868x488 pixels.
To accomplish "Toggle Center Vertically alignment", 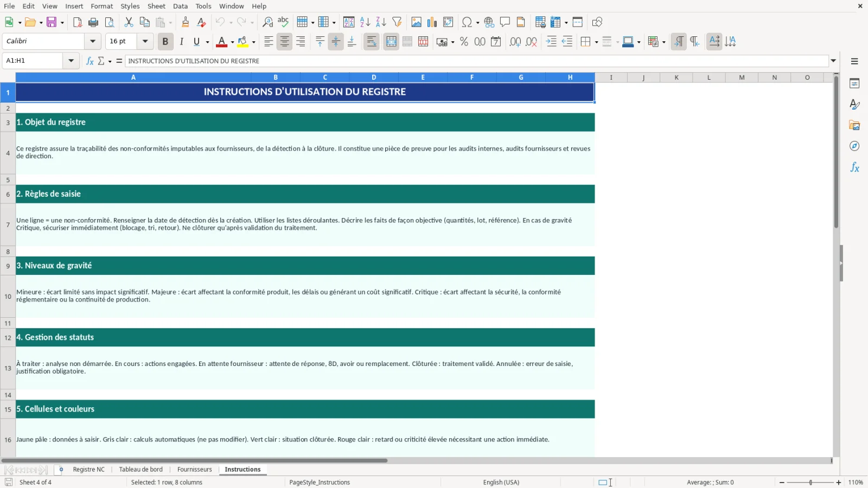I will click(x=336, y=42).
